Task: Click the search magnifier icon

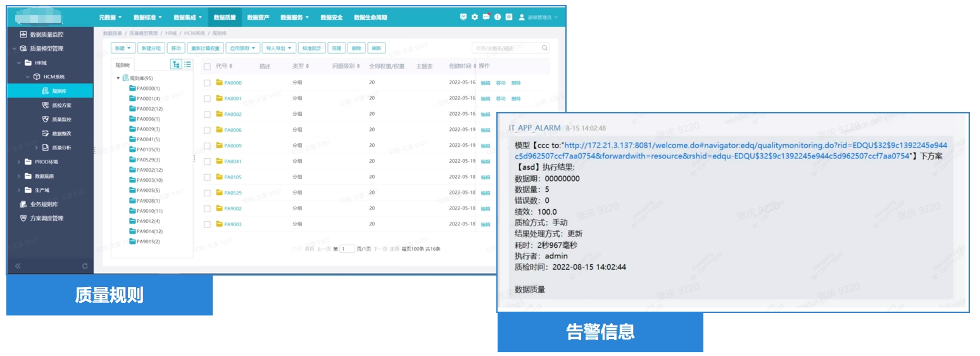Action: [x=544, y=48]
